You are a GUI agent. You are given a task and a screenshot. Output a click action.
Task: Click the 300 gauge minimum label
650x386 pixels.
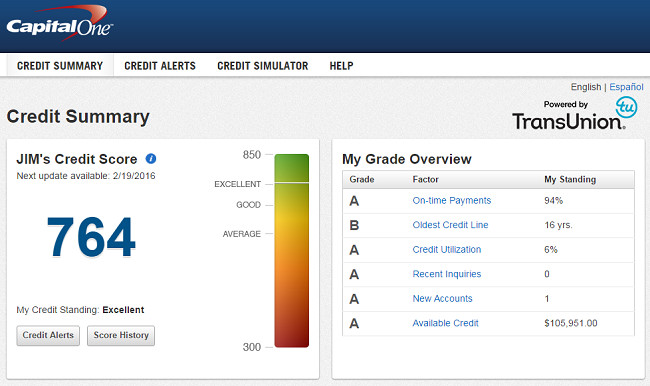pyautogui.click(x=252, y=347)
